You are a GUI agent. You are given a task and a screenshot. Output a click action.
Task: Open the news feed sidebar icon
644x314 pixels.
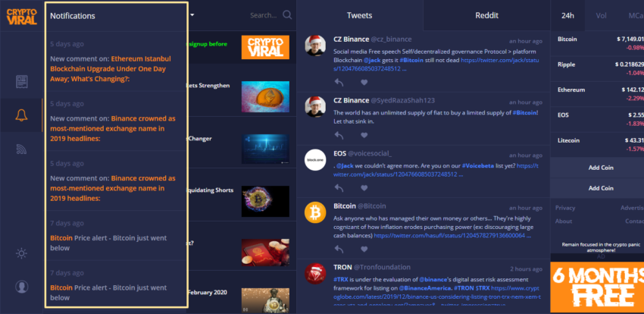click(21, 82)
